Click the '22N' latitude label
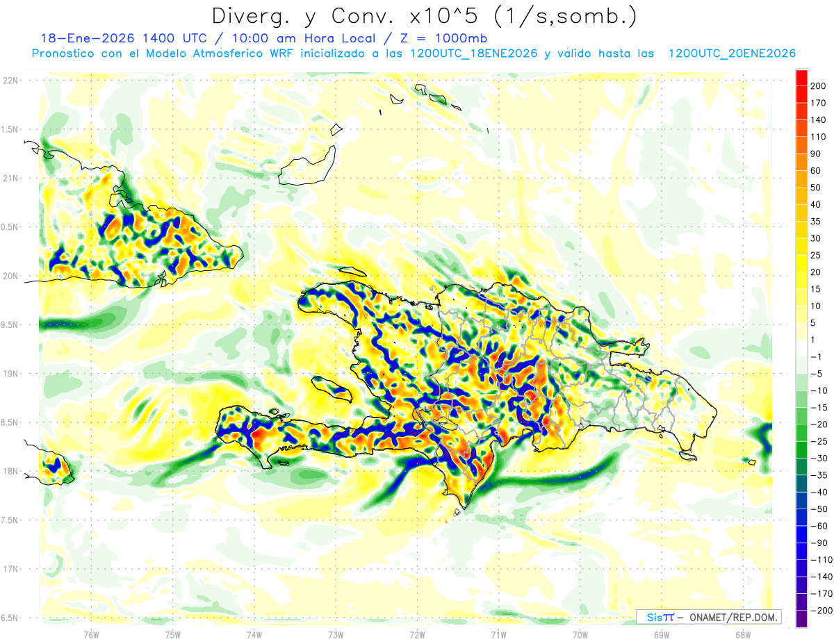Screen dimensions: 834x644 tap(10, 81)
